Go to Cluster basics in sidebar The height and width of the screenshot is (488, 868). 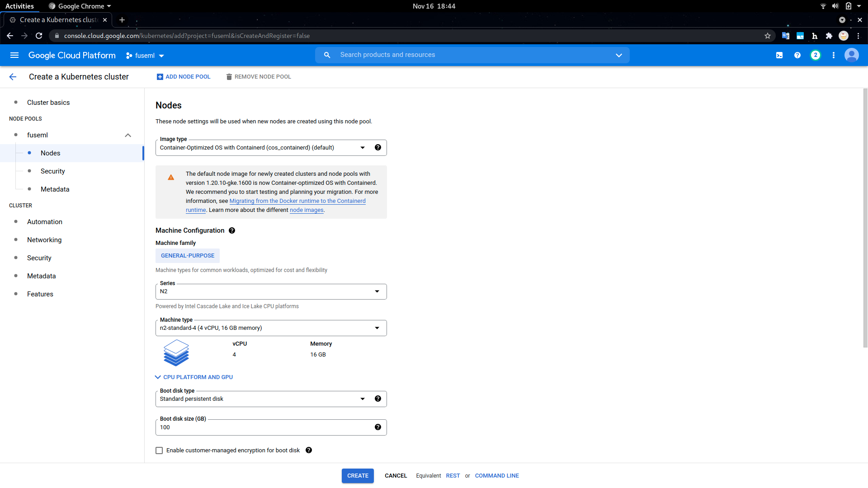tap(48, 103)
